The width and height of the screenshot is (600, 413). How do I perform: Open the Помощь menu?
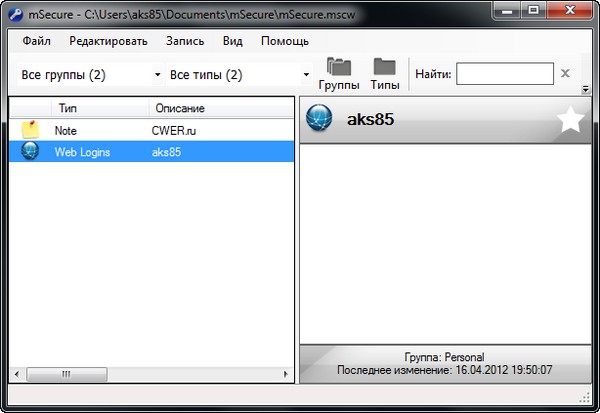pos(285,41)
